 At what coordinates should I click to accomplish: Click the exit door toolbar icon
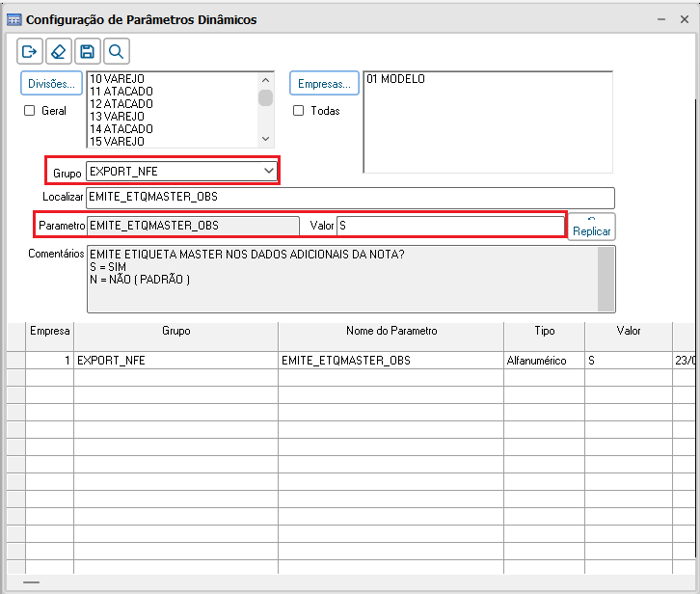[30, 51]
